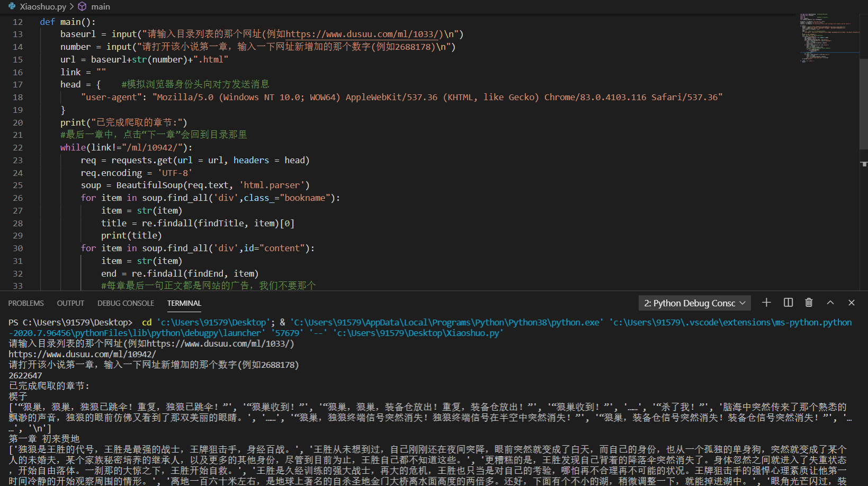Click line number 12 in the gutter
Screen dimensions: 868x486
[17, 22]
